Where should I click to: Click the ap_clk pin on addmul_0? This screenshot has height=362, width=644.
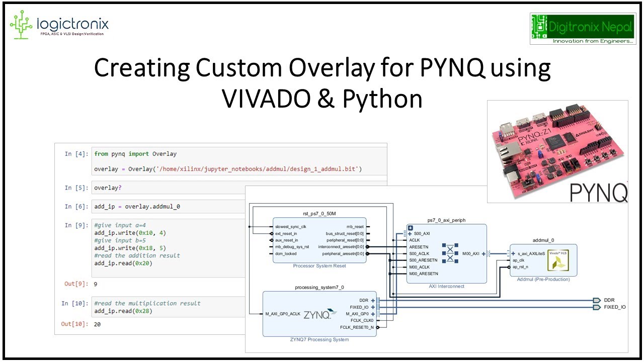tap(519, 260)
